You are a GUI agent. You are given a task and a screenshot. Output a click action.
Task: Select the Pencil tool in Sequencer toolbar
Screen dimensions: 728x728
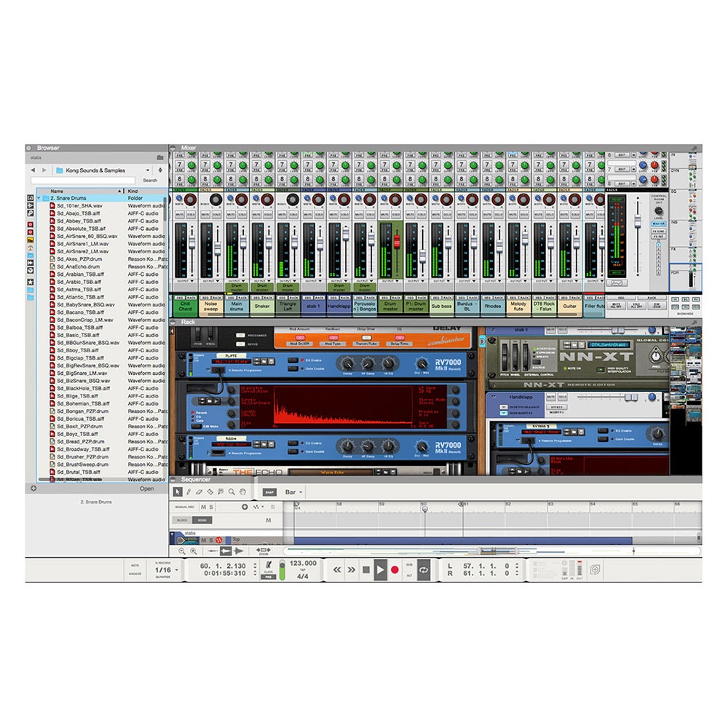tap(189, 492)
